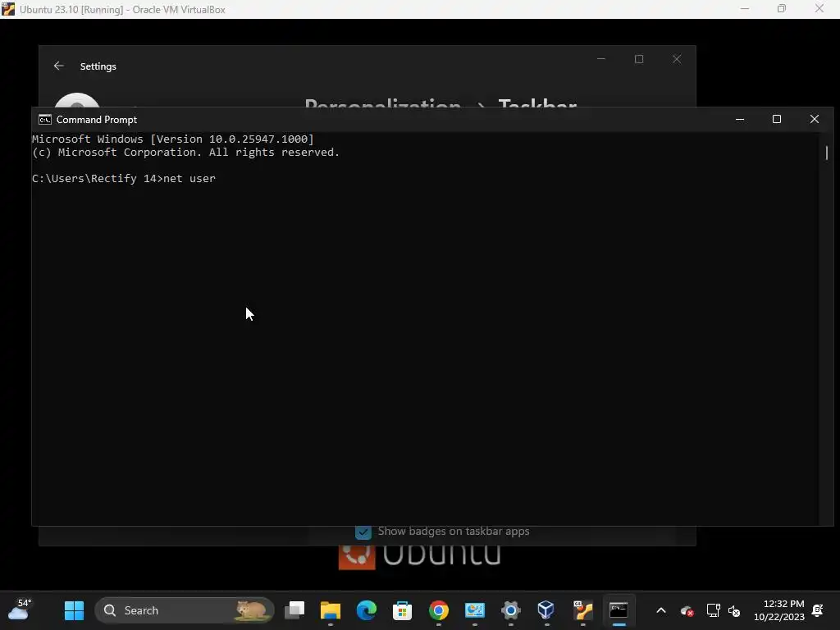Go back in the Settings window

point(58,66)
